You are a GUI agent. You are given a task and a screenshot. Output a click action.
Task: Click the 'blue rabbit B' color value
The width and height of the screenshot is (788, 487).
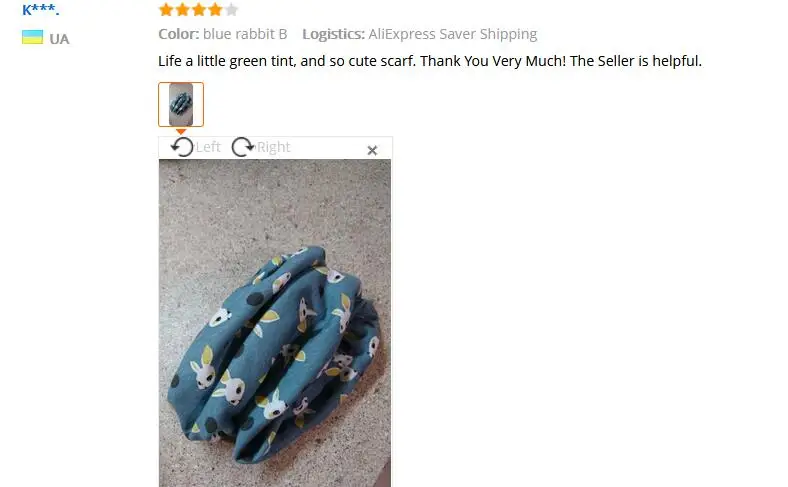tap(245, 34)
